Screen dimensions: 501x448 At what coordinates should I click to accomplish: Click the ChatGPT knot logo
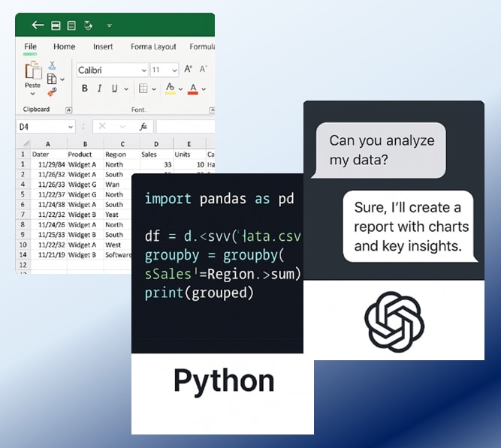(394, 321)
